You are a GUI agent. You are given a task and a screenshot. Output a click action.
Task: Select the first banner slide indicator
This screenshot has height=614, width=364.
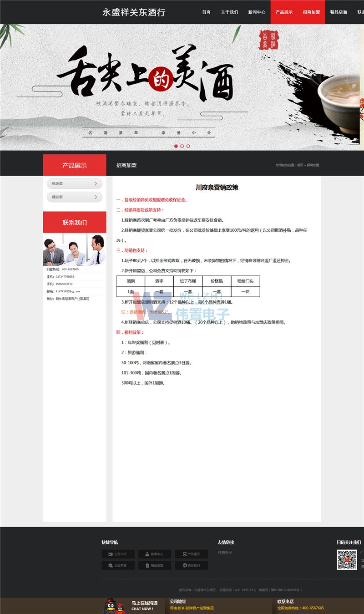(177, 147)
